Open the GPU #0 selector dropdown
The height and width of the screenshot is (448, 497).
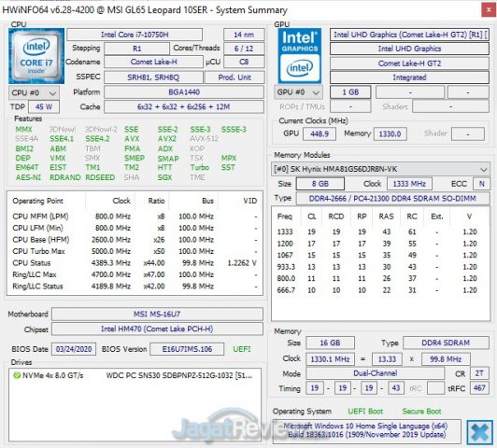coord(298,92)
